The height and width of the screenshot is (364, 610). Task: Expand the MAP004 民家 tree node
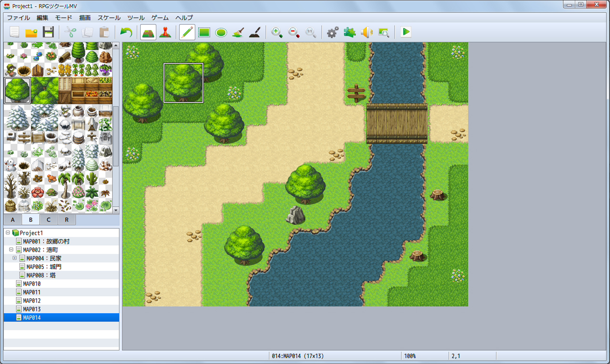14,258
